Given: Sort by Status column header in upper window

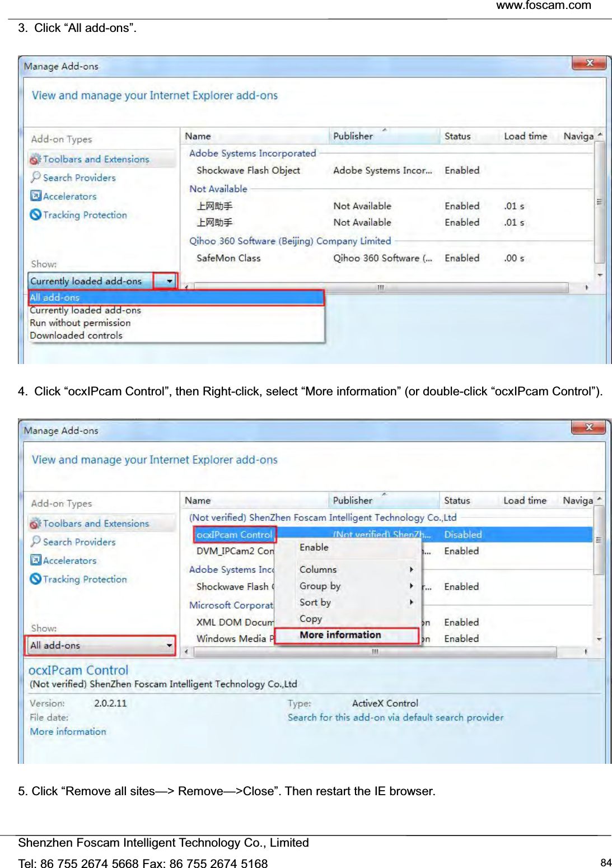Looking at the screenshot, I should [470, 136].
